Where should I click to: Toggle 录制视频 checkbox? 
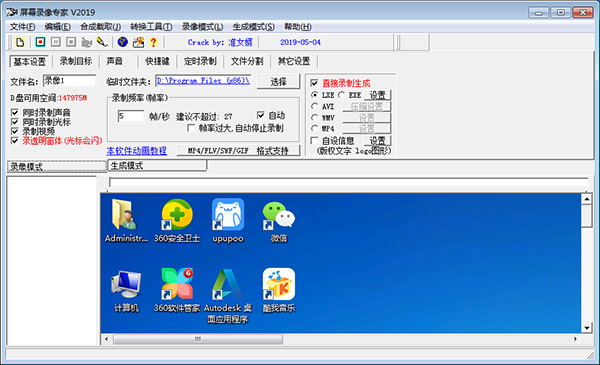[x=15, y=131]
